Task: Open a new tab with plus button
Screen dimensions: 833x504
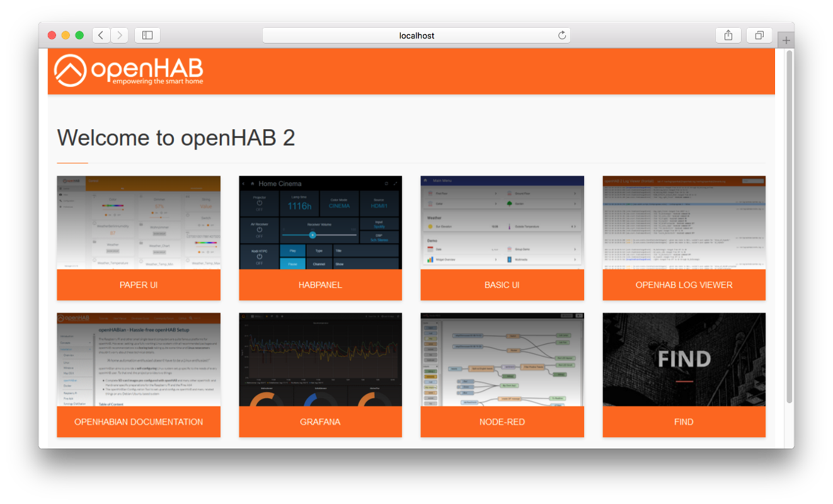Action: point(786,40)
